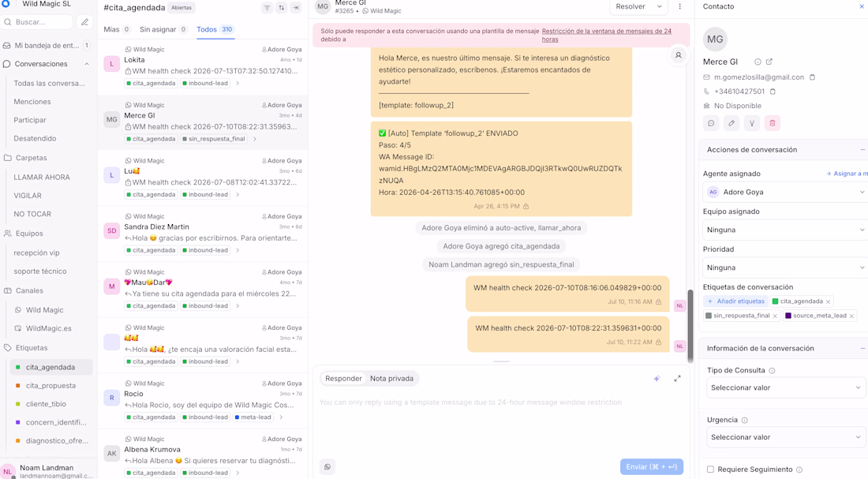Open the Lokita conversation
The height and width of the screenshot is (479, 868).
203,66
